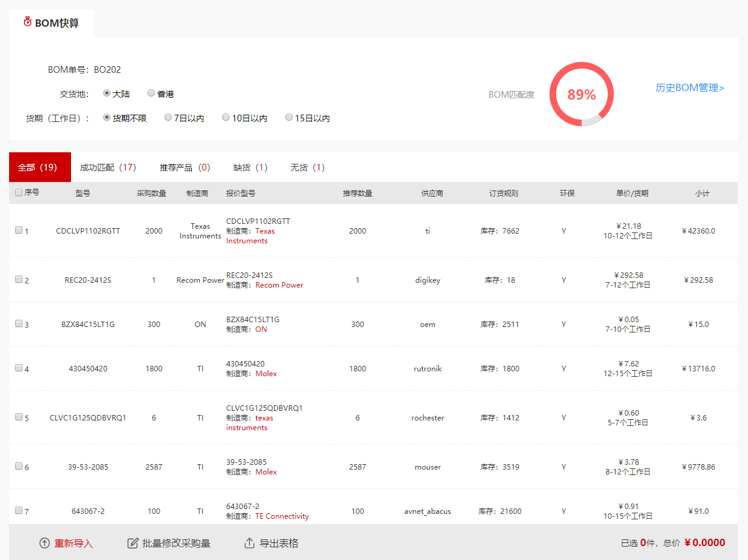Click the 无货 (1) tab
Image resolution: width=748 pixels, height=560 pixels.
pos(307,167)
